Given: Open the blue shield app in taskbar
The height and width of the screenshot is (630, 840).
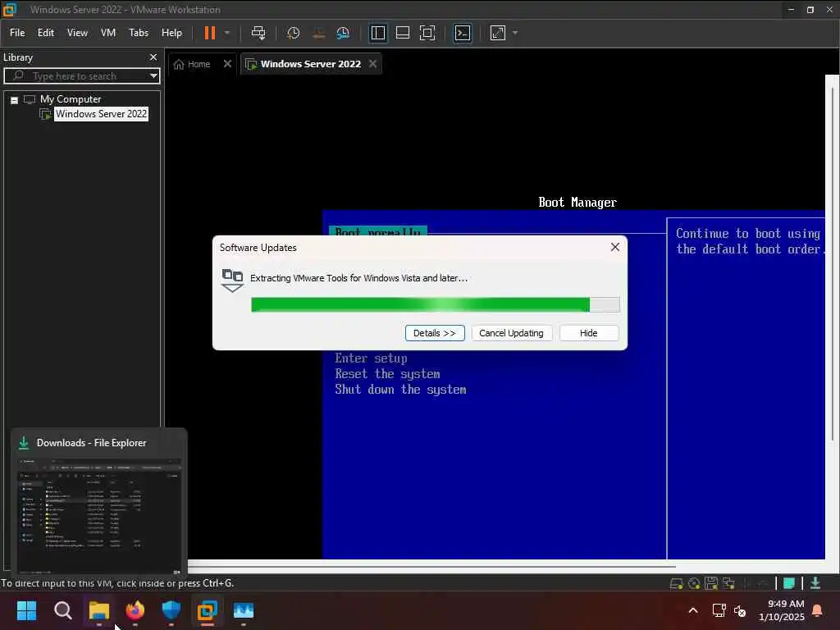Looking at the screenshot, I should [x=171, y=610].
